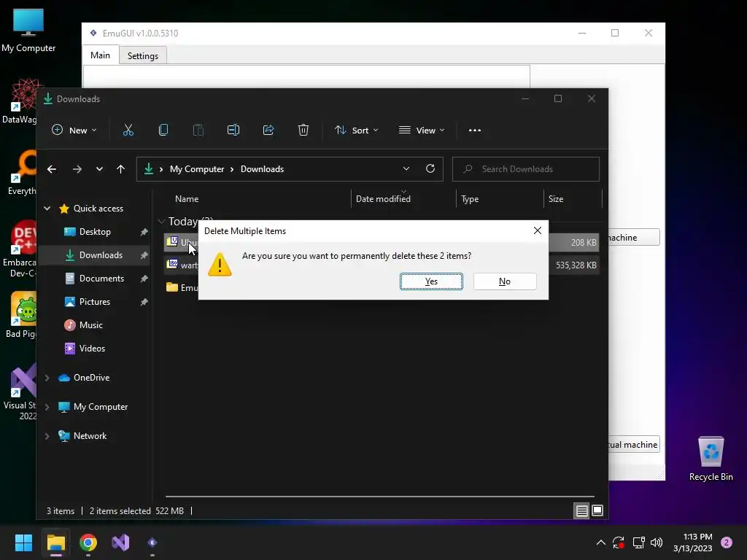Viewport: 747px width, 560px height.
Task: Click Downloads in the address breadcrumb
Action: pyautogui.click(x=262, y=169)
